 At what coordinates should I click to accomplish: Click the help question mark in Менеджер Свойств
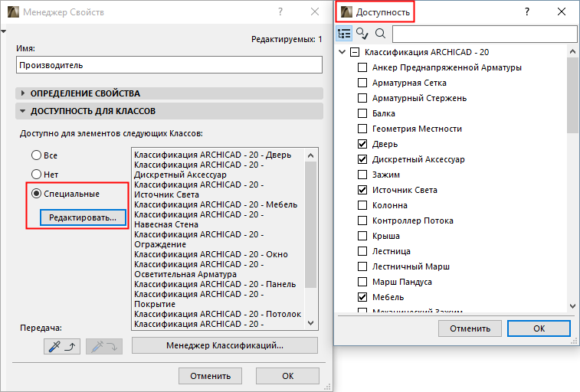[x=280, y=11]
